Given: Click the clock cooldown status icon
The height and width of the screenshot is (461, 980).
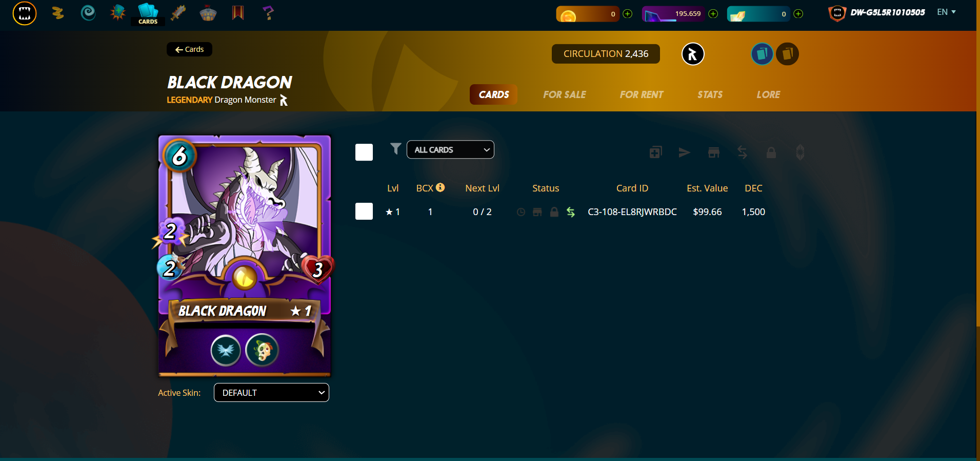Looking at the screenshot, I should pos(521,212).
